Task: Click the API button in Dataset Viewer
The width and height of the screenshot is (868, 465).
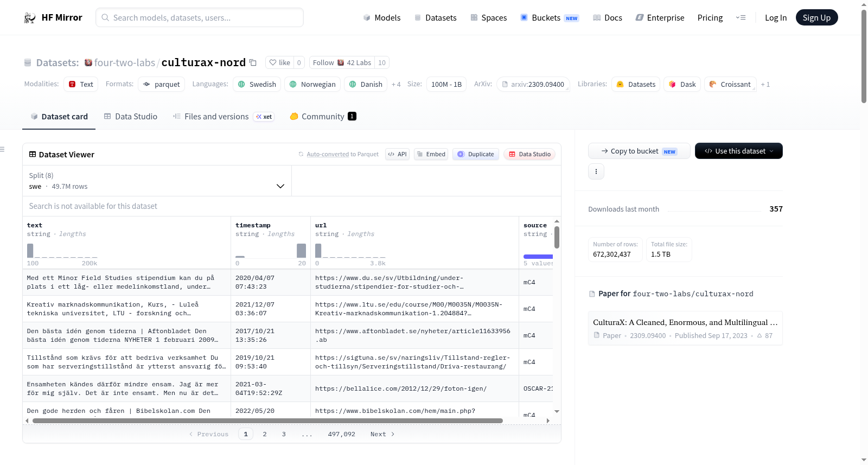Action: 397,154
